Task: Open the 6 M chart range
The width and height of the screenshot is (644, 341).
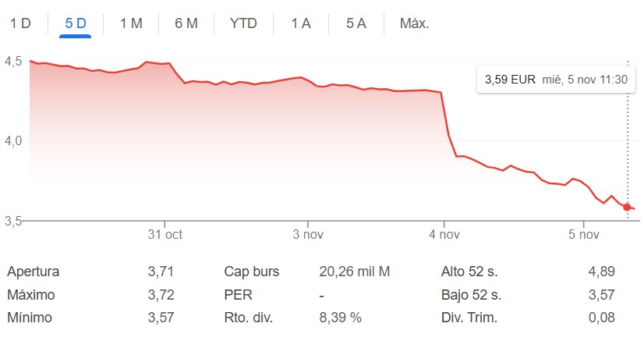Action: (x=186, y=23)
